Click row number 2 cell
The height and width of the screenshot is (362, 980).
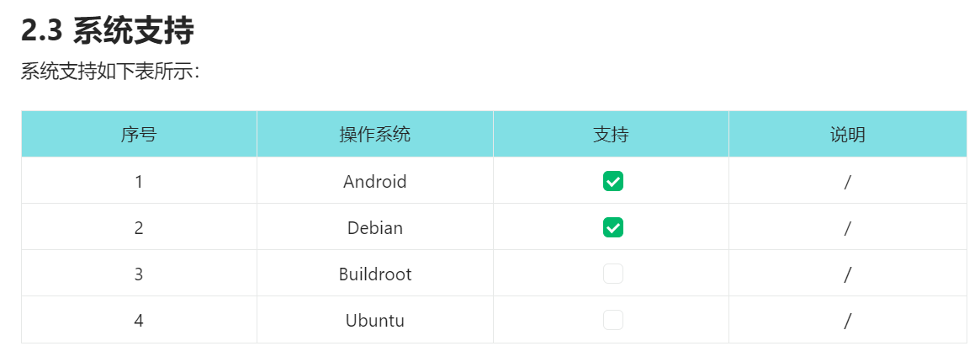pyautogui.click(x=139, y=227)
